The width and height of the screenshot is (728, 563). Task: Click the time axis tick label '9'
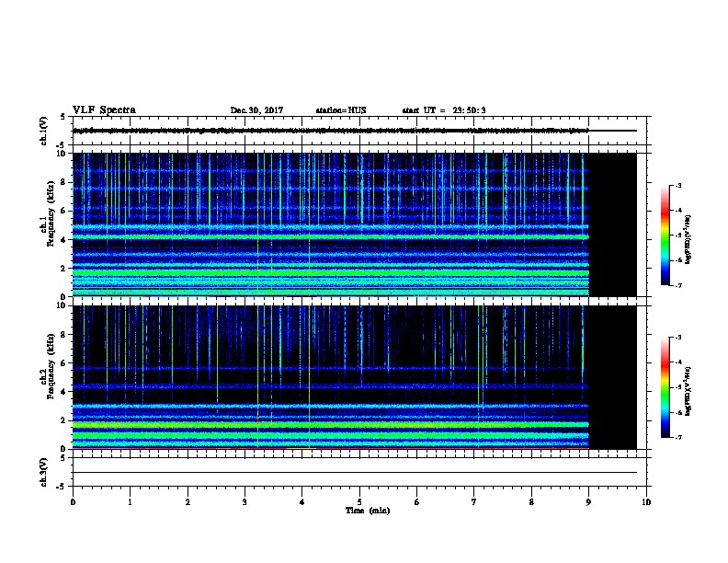click(588, 501)
